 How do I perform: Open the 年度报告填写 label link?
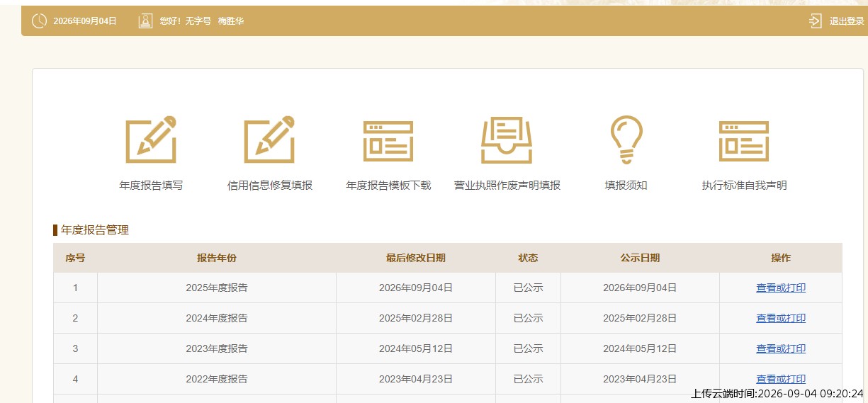click(x=151, y=186)
